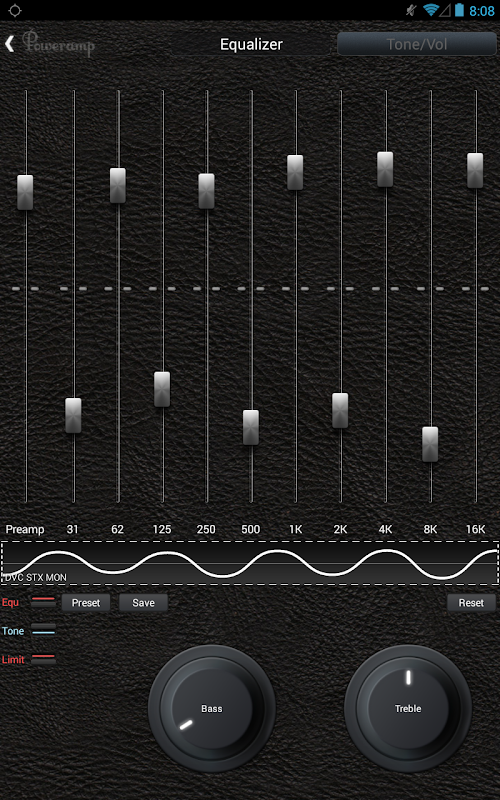The width and height of the screenshot is (500, 800).
Task: Toggle the Equ switch
Action: (43, 603)
